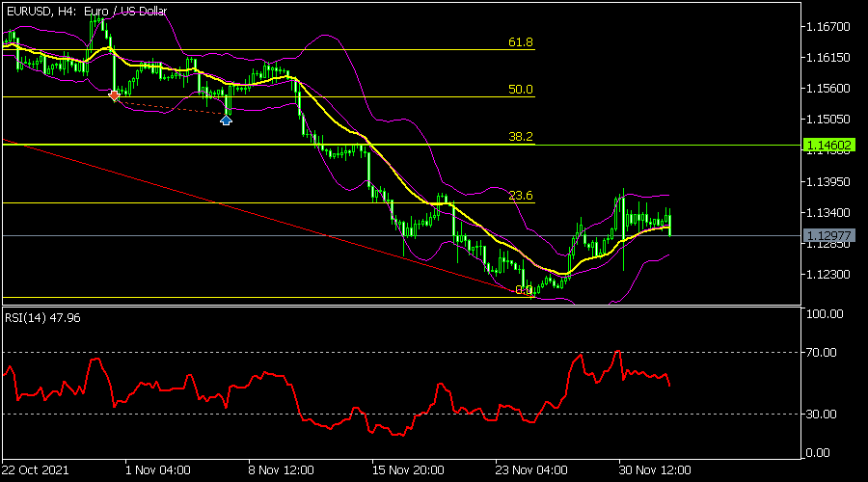
Task: Click the RSI(14) 47.96 indicator label
Action: point(42,318)
